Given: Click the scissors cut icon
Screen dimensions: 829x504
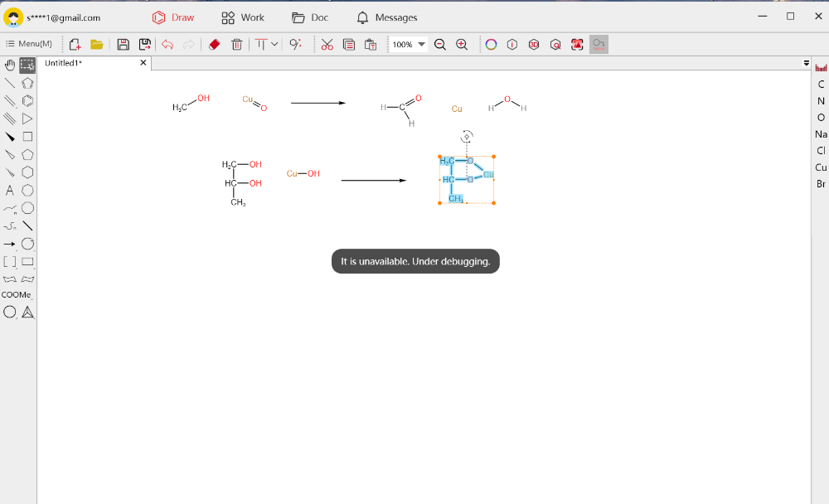Looking at the screenshot, I should click(x=327, y=45).
